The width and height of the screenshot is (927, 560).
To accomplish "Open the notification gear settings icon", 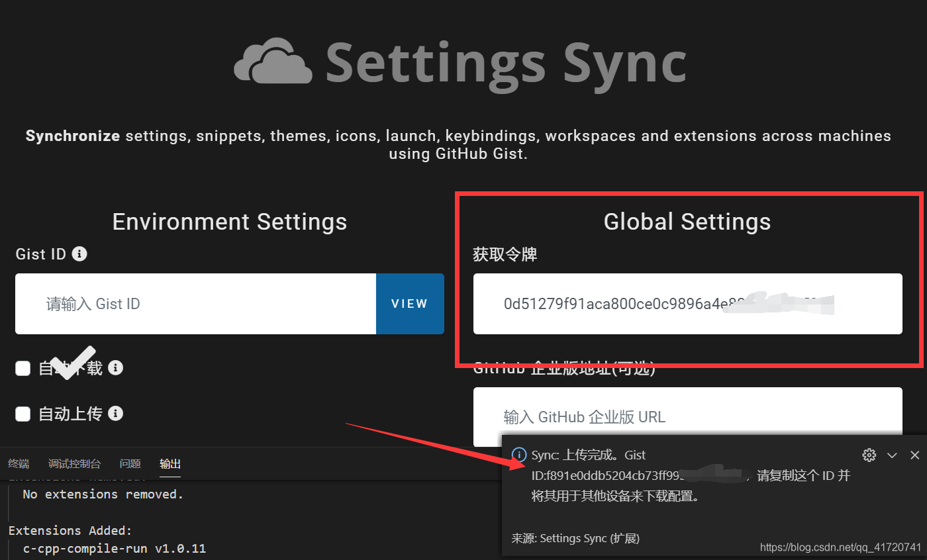I will coord(869,455).
